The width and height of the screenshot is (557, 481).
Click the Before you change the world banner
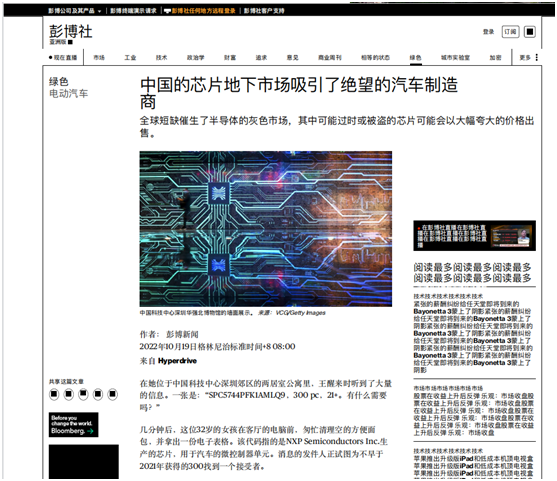click(x=74, y=425)
